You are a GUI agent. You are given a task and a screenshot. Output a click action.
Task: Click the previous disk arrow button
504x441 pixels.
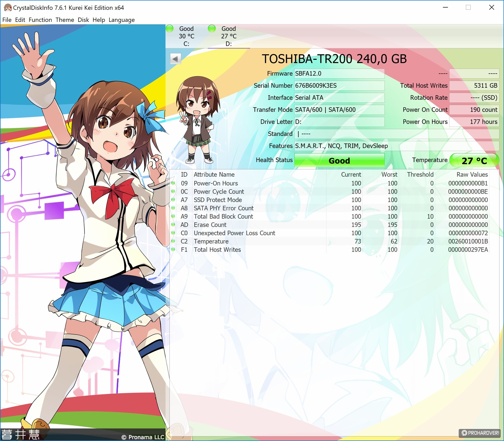176,59
